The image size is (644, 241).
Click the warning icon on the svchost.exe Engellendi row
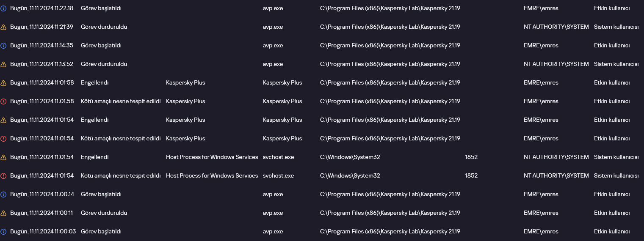3,157
